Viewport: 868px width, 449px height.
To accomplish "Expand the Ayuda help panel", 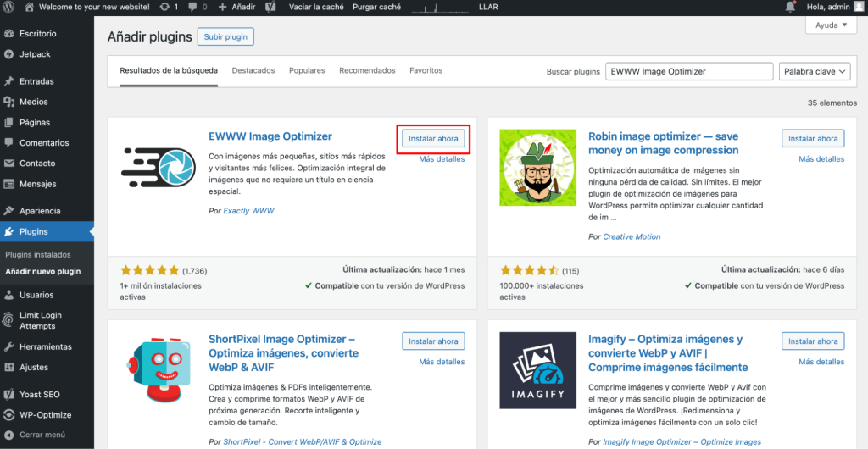I will click(x=832, y=25).
